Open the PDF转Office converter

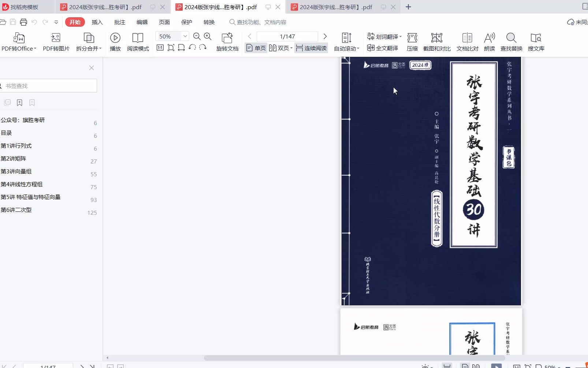[x=19, y=42]
